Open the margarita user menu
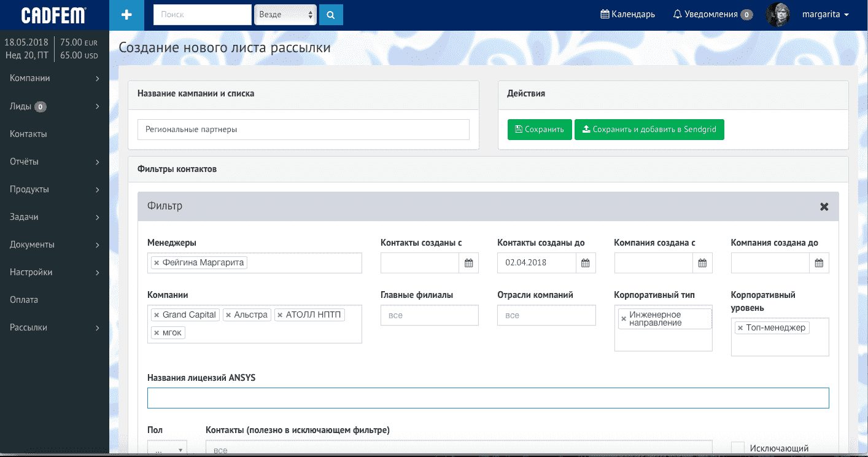Image resolution: width=868 pixels, height=457 pixels. [825, 14]
